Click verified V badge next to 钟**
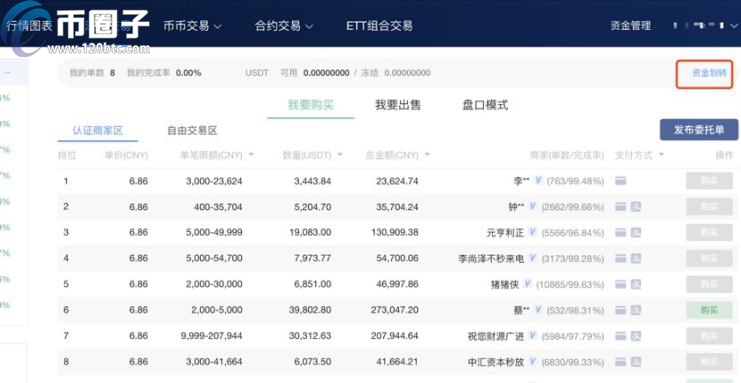This screenshot has height=383, width=741. pyautogui.click(x=533, y=206)
